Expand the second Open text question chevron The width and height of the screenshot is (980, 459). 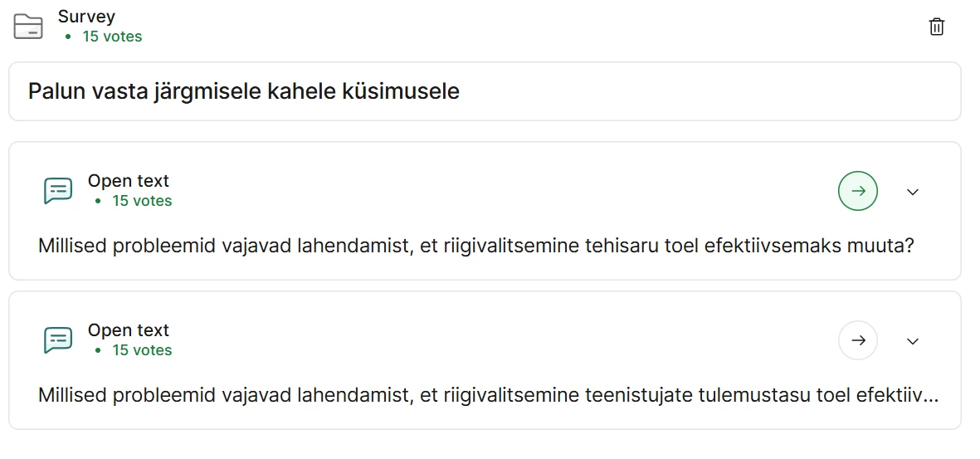pyautogui.click(x=913, y=341)
